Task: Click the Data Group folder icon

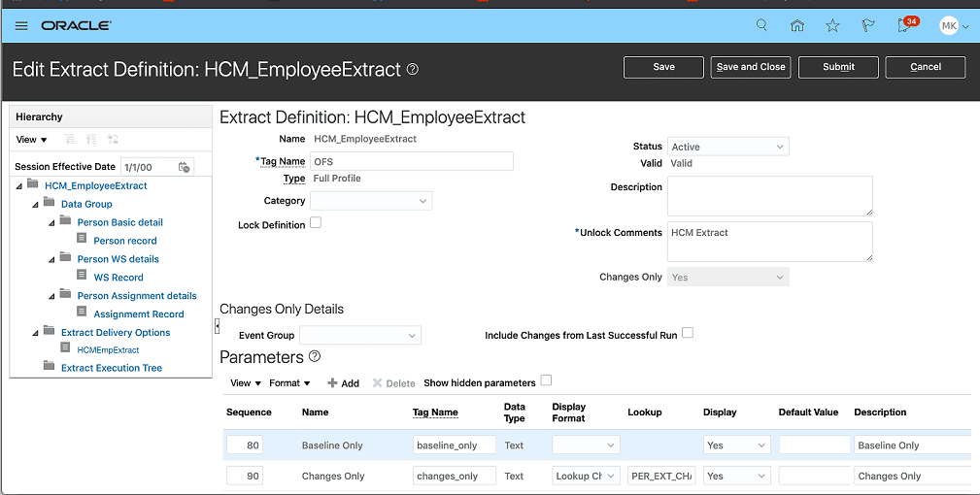Action: click(50, 203)
